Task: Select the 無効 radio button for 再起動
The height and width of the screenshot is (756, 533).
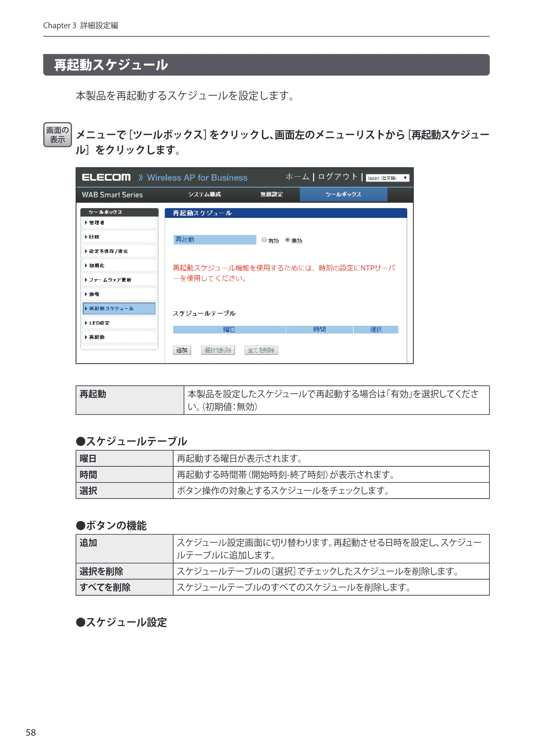Action: pos(287,240)
